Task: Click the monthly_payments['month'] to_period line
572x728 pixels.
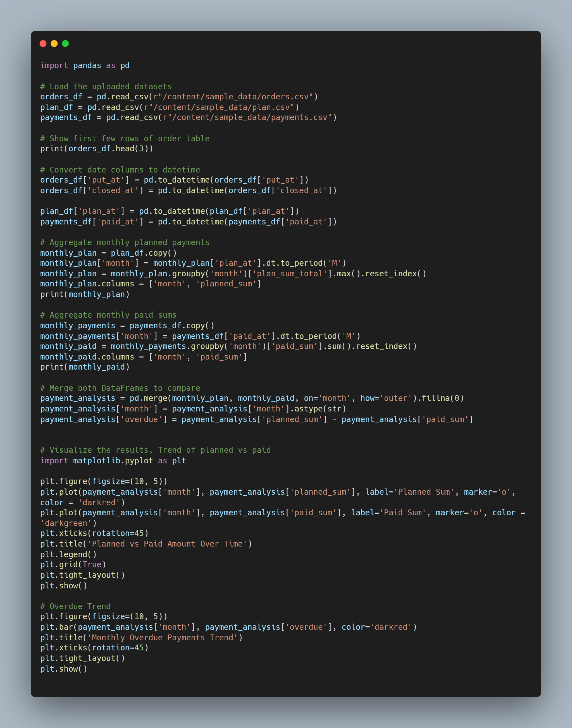Action: (x=200, y=336)
